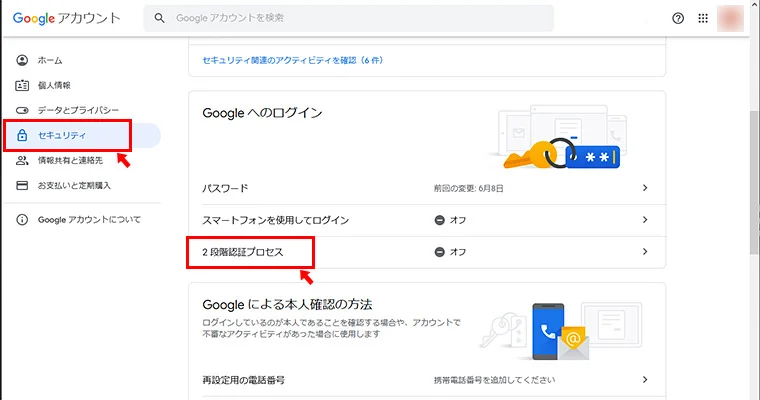Click the Google による本人確認の方法 heading
This screenshot has width=760, height=400.
point(287,304)
